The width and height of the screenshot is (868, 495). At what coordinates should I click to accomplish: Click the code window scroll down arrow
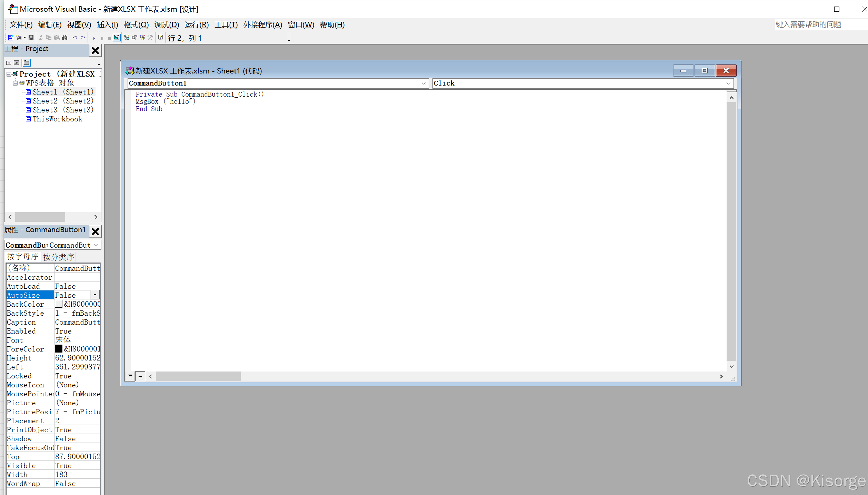click(x=731, y=366)
